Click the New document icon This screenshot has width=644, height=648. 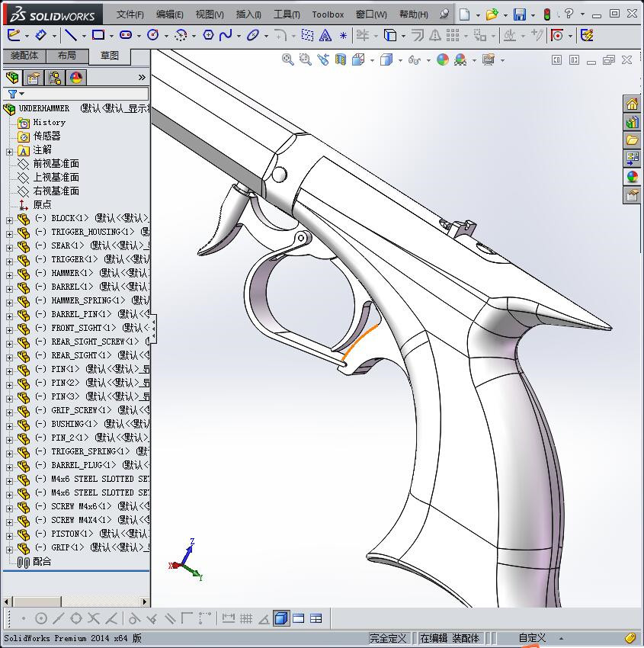point(465,15)
